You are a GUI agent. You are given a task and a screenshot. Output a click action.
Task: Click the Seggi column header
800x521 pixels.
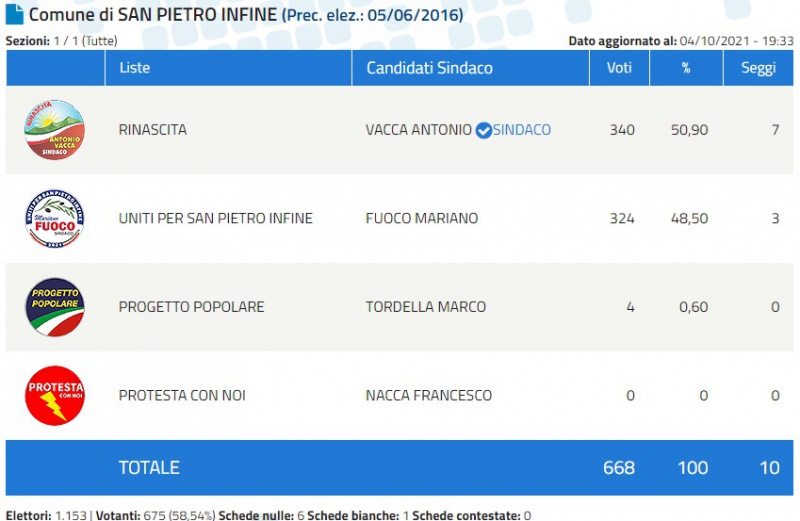[758, 68]
